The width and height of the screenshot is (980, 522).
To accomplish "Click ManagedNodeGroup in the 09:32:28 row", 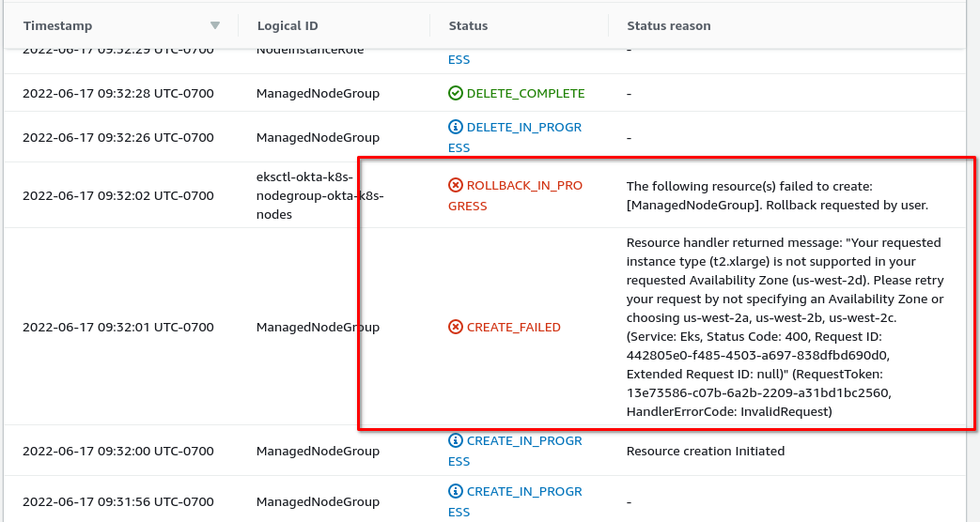I will [x=318, y=94].
